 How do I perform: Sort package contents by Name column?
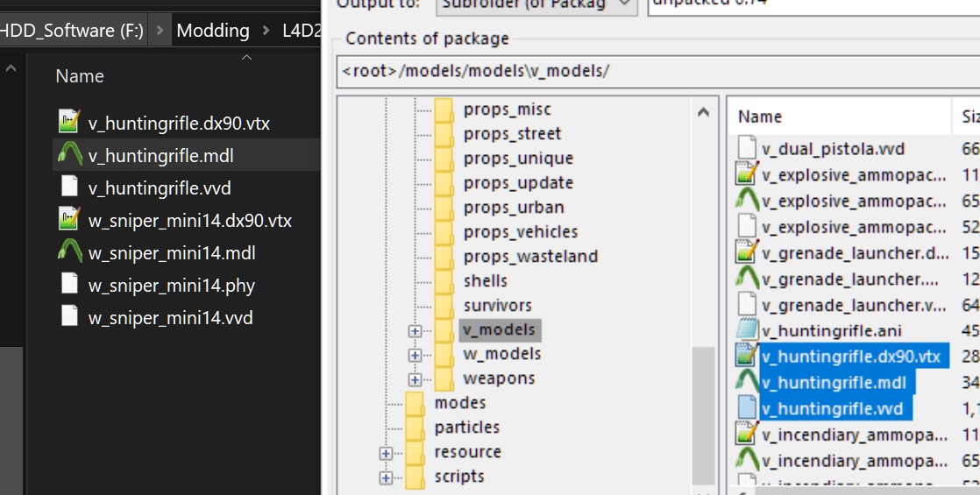(x=760, y=117)
